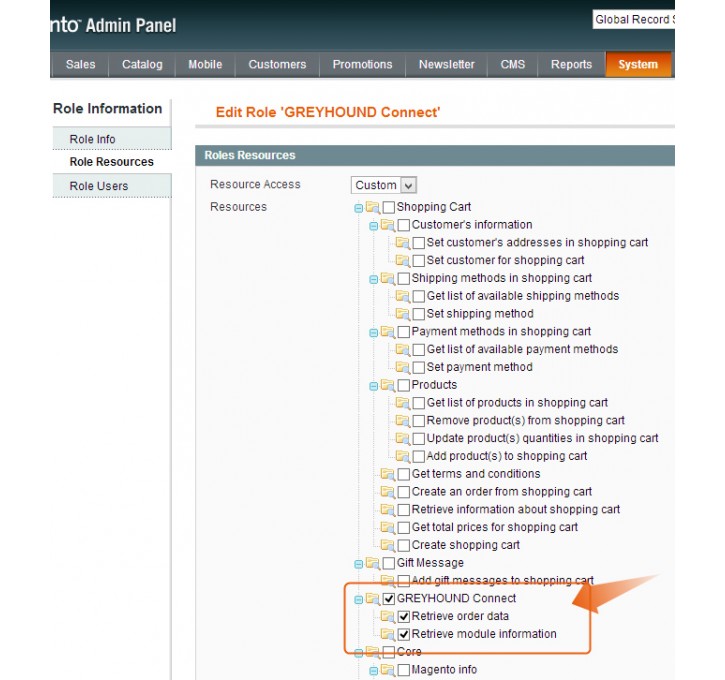Uncheck Retrieve order data checkbox
725x680 pixels.
click(404, 617)
